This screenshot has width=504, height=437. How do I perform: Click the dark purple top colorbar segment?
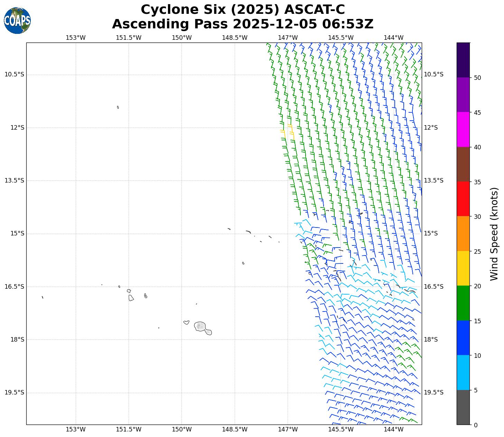pyautogui.click(x=463, y=60)
